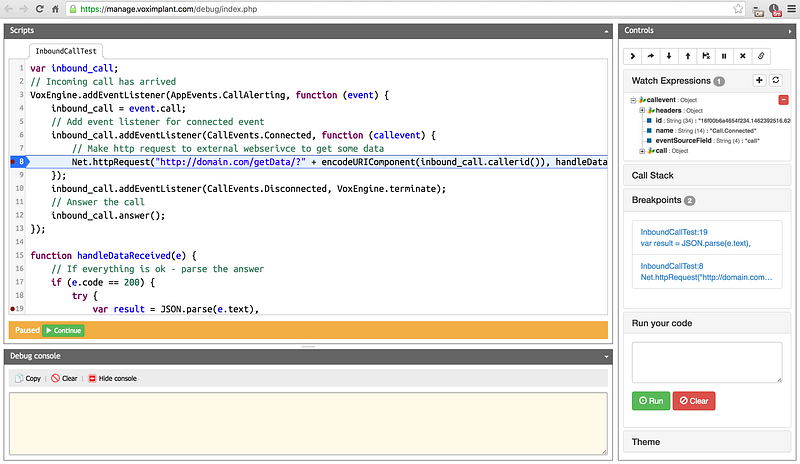Click inside the debug console output area
The image size is (800, 464).
click(x=308, y=424)
